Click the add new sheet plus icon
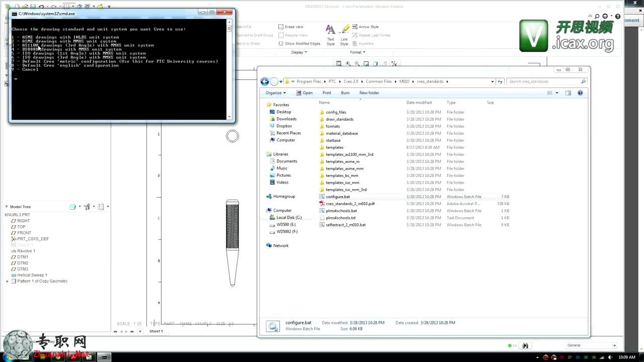The image size is (644, 362). click(140, 331)
